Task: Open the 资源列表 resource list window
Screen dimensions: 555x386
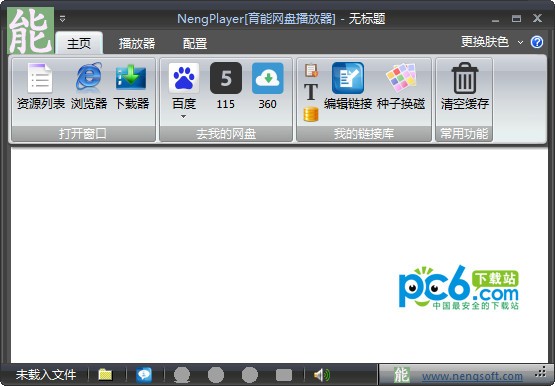Action: point(40,86)
